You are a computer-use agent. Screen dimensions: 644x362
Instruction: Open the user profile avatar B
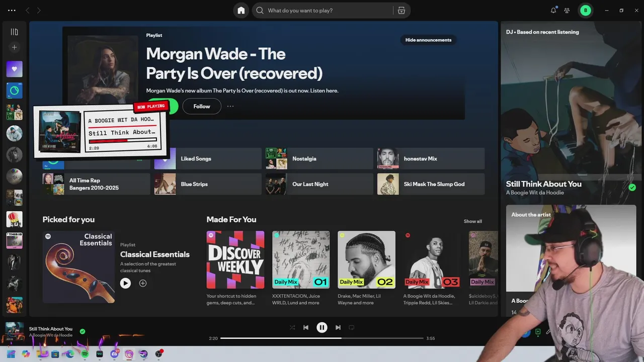coord(586,10)
